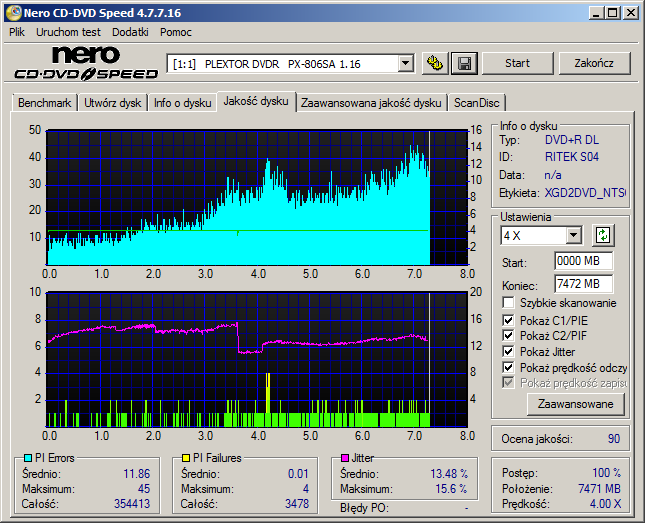Screen dimensions: 645x523
Task: Click the label XGD2DVD_NTS text
Action: click(x=585, y=193)
